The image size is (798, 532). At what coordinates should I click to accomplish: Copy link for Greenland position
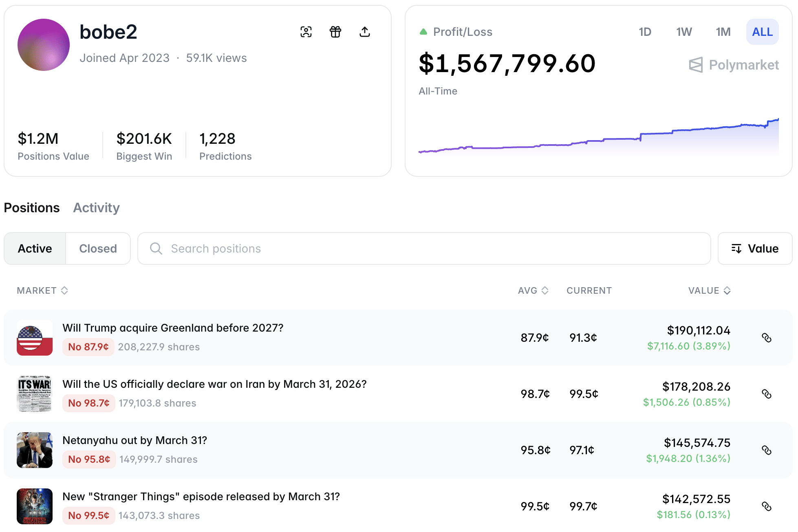[766, 338]
